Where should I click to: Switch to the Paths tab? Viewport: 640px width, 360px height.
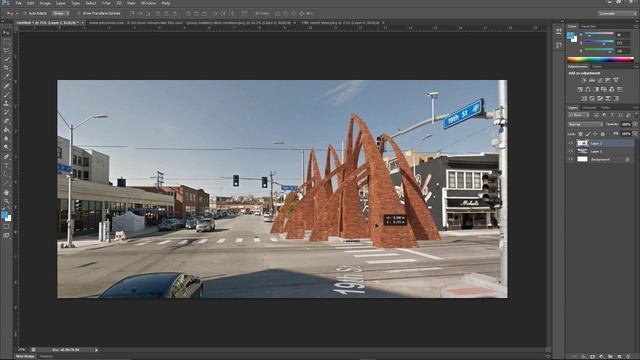coord(605,108)
